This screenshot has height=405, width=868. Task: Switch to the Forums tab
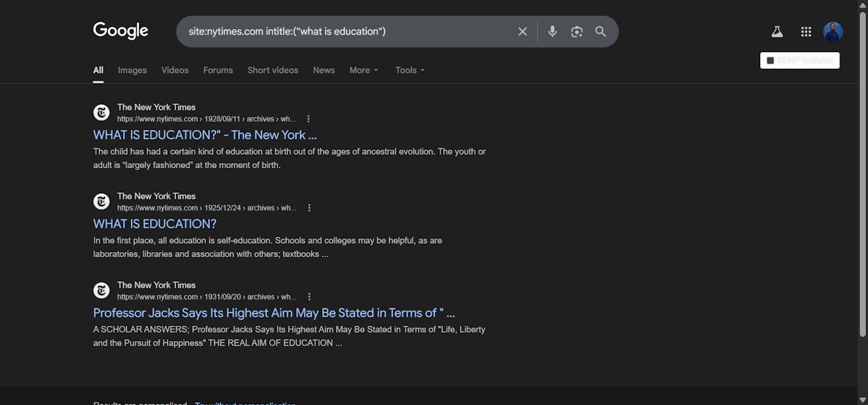click(218, 70)
